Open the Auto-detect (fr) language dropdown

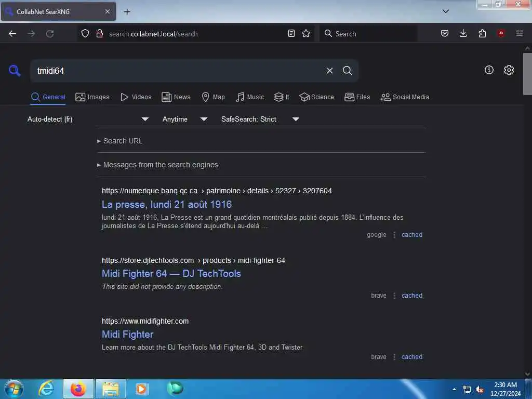point(88,119)
